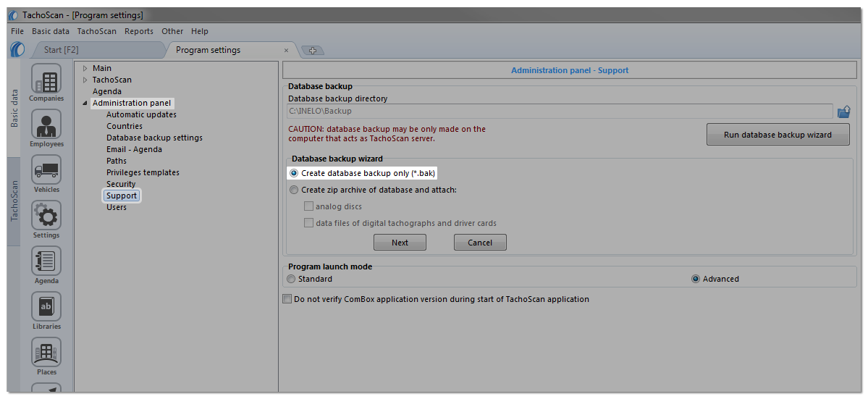Select Users tree item

coord(117,208)
